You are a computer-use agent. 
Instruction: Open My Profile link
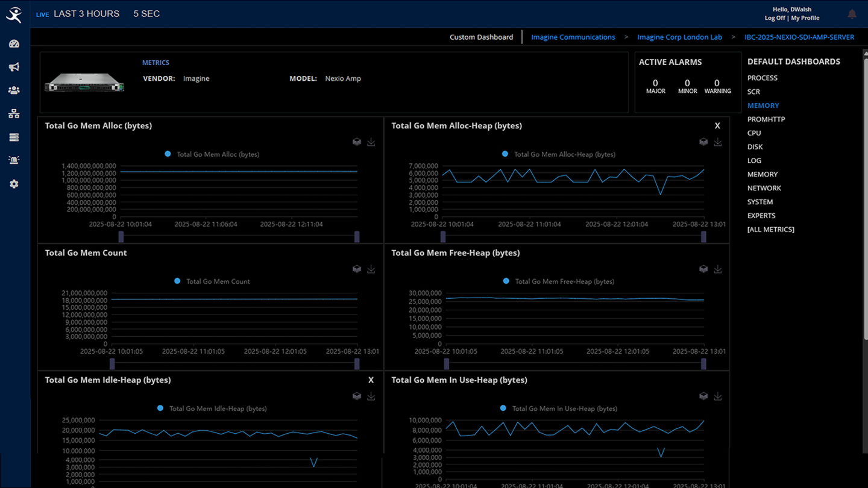(x=805, y=18)
